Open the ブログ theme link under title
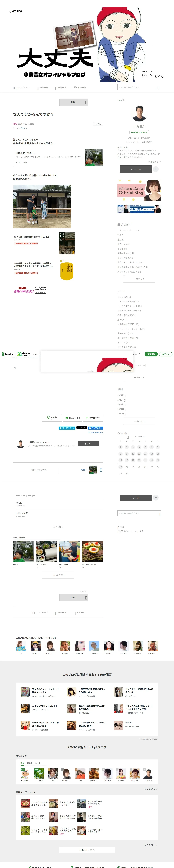The height and width of the screenshot is (868, 174). point(23,128)
